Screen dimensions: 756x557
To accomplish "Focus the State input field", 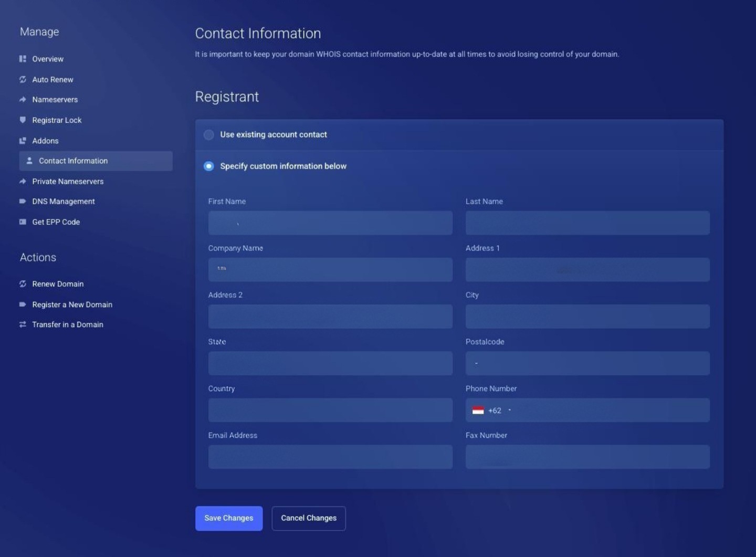I will click(330, 363).
